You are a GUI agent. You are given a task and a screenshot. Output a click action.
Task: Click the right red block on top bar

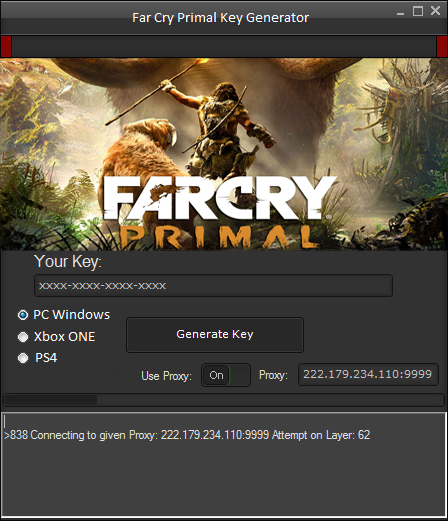coord(442,47)
